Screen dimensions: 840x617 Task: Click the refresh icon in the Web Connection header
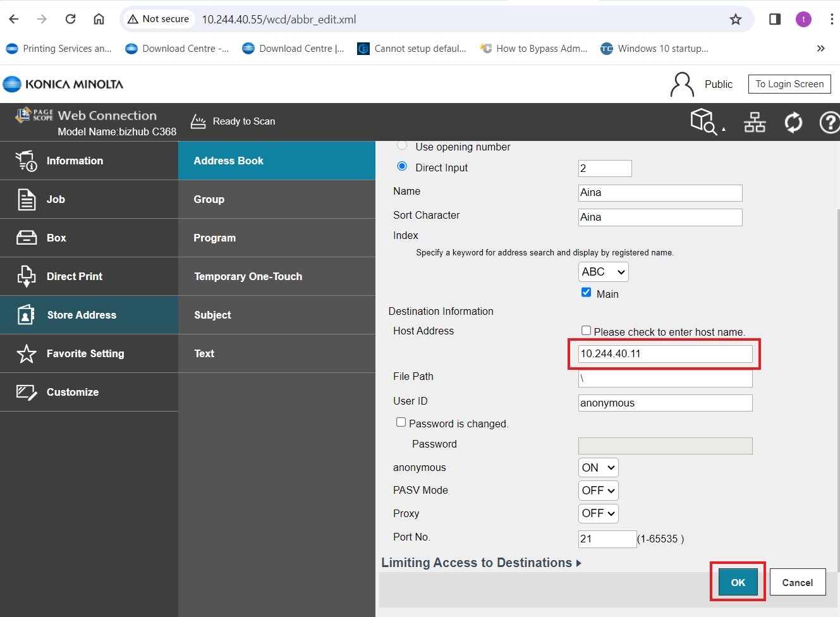(x=793, y=122)
